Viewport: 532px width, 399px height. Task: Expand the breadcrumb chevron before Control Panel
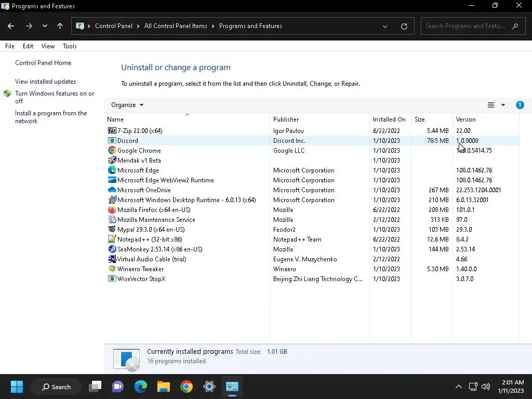coord(89,26)
